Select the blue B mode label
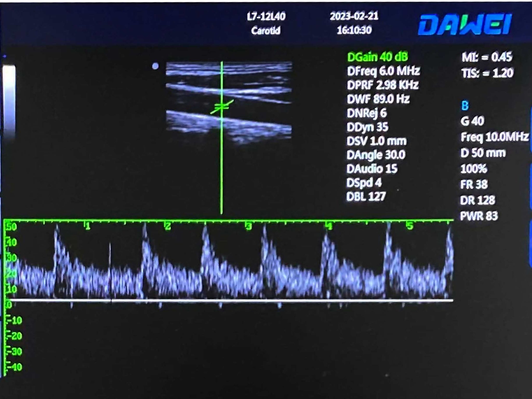Viewport: 532px width, 399px height. pyautogui.click(x=465, y=106)
